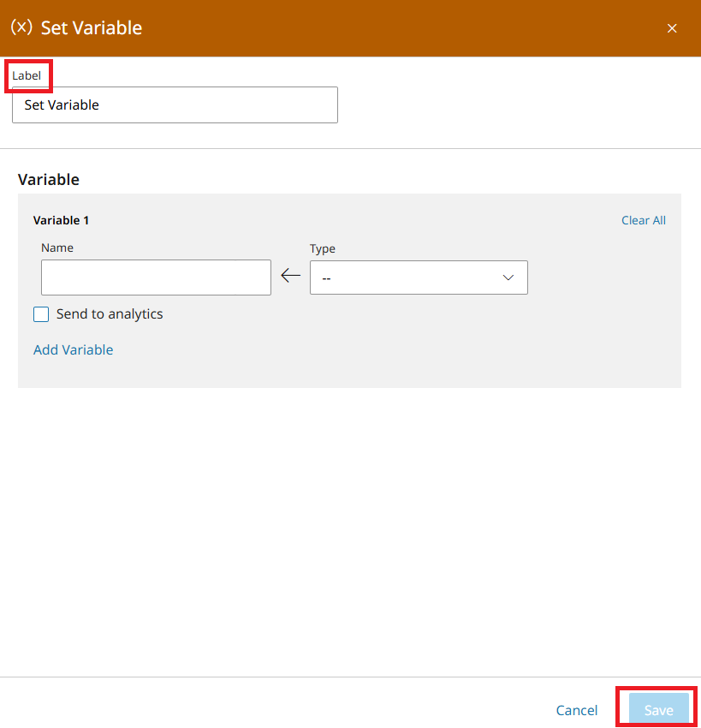Image resolution: width=701 pixels, height=728 pixels.
Task: Click Clear All link
Action: (x=643, y=220)
